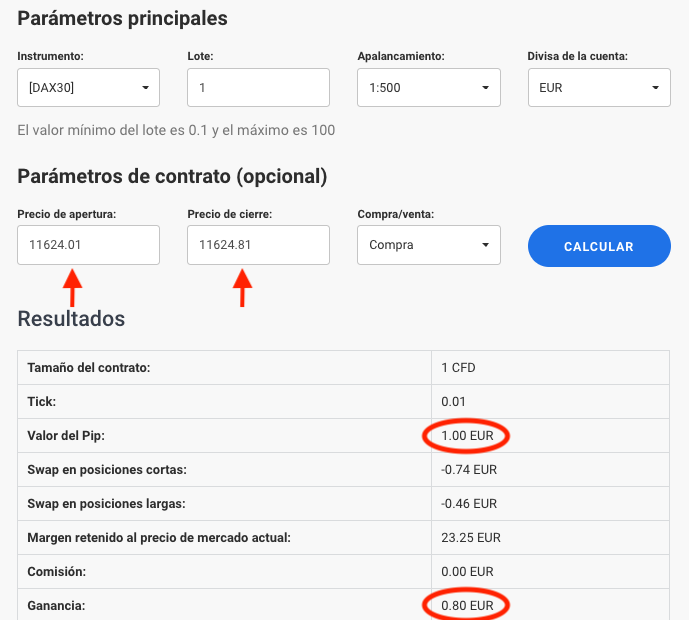Click the circled Ganancia 0.80 EUR value
The height and width of the screenshot is (620, 689).
coord(467,605)
